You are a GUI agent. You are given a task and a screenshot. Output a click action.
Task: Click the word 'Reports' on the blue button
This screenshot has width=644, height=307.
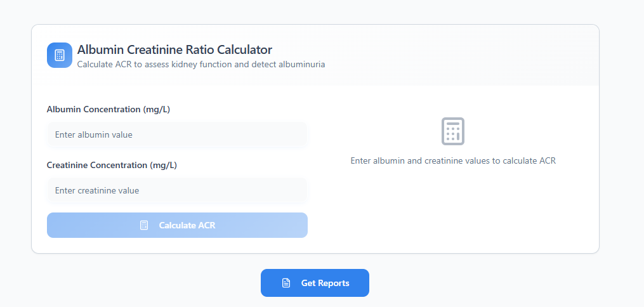coord(334,283)
